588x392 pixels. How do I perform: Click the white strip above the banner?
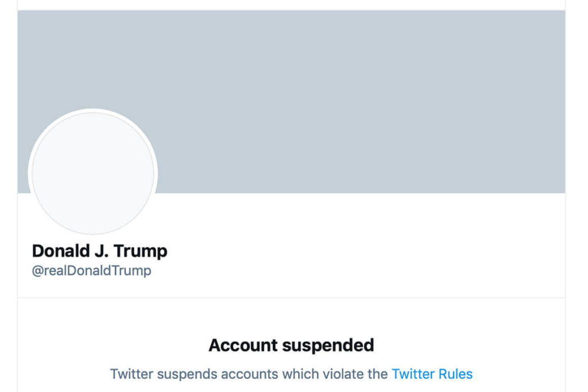291,5
